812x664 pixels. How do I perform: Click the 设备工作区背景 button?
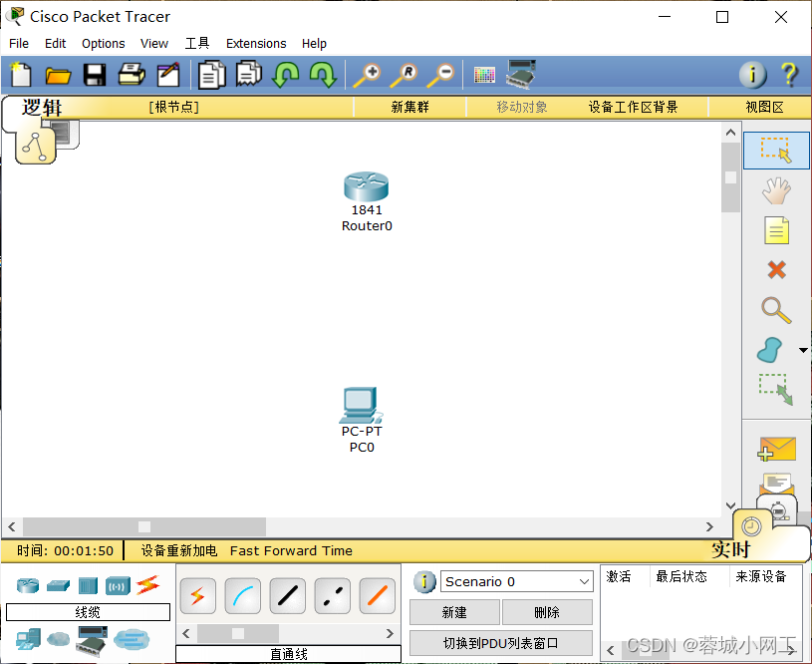tap(634, 108)
